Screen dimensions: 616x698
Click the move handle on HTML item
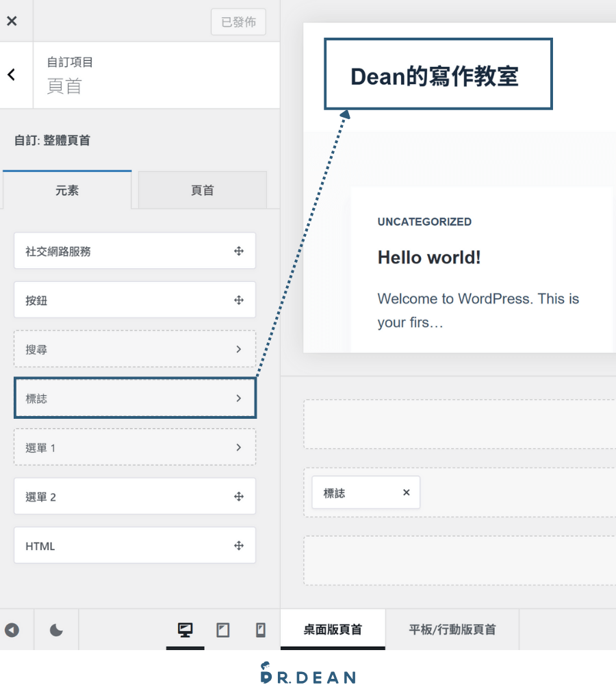tap(239, 545)
